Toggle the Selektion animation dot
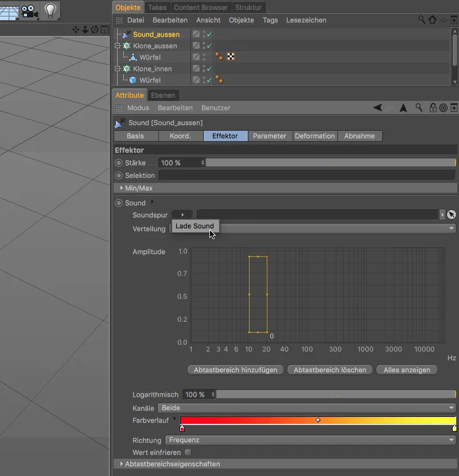This screenshot has height=476, width=459. click(118, 175)
